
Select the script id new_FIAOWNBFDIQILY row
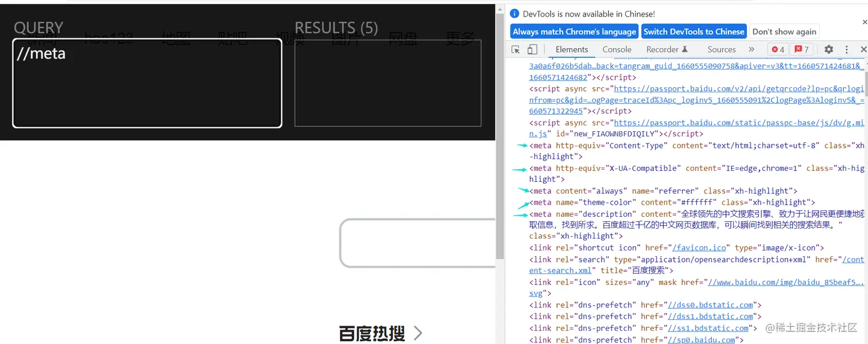pos(696,128)
